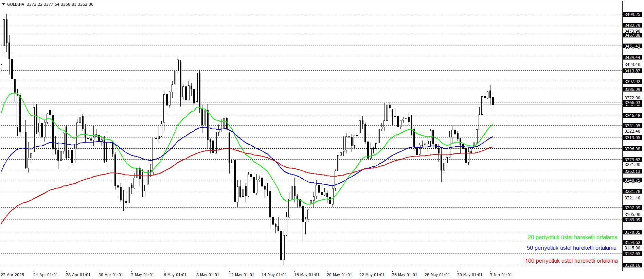Select the 3279.62 price level label
This screenshot has height=279, width=644.
(632, 160)
